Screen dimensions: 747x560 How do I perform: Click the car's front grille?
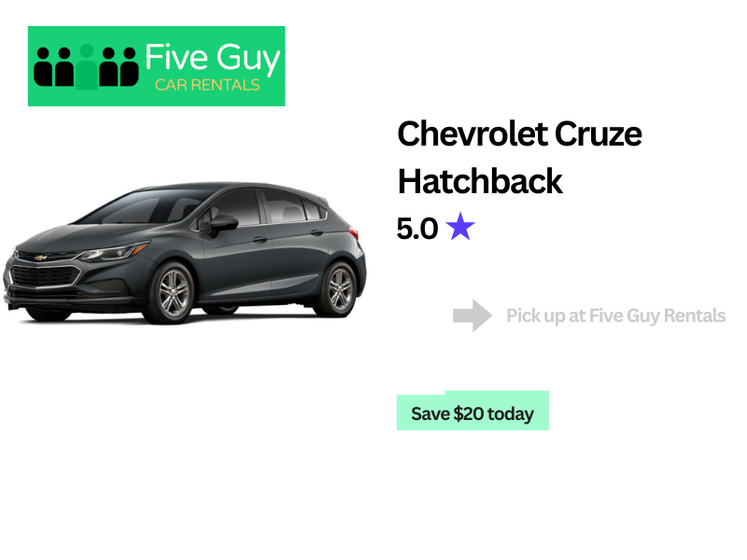pyautogui.click(x=45, y=276)
